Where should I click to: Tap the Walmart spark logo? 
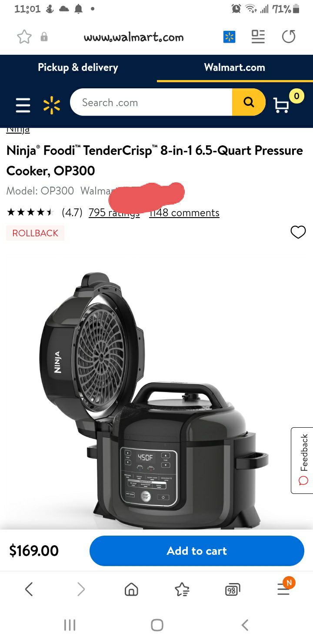52,105
